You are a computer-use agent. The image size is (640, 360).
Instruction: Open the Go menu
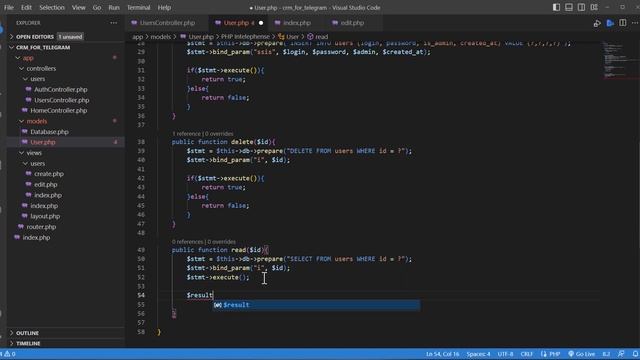coord(97,7)
